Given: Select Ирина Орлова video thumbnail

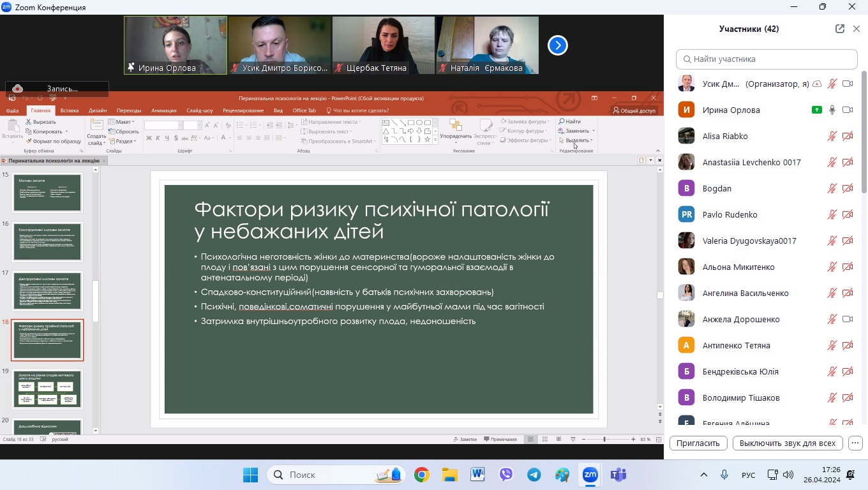Looking at the screenshot, I should [x=176, y=45].
